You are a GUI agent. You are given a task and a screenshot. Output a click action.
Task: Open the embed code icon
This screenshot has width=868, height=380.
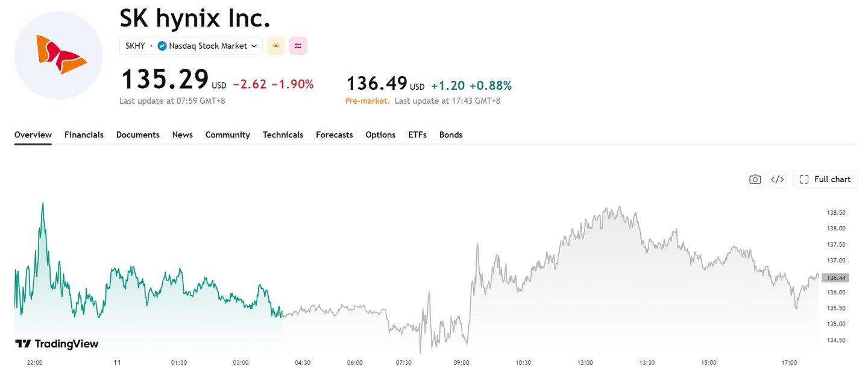click(778, 179)
